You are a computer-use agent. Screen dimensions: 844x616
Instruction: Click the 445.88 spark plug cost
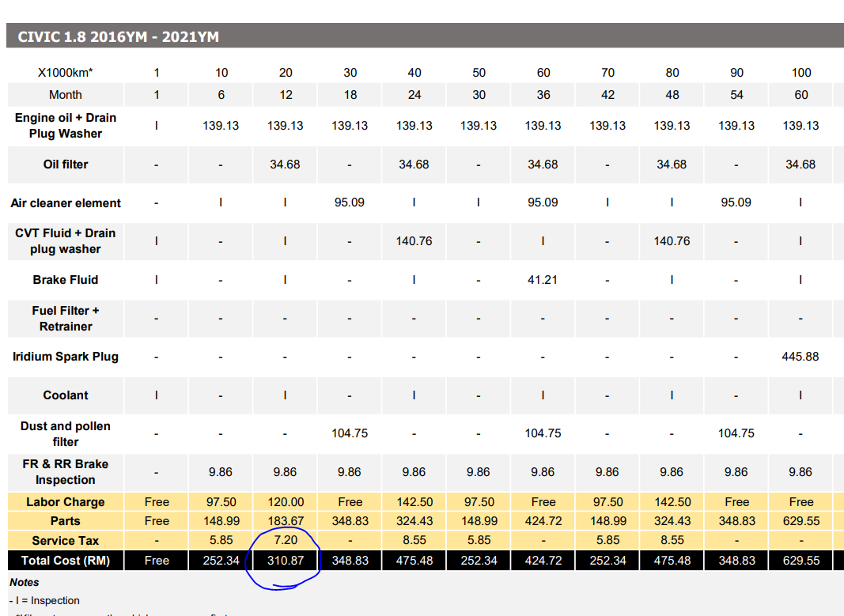tap(800, 357)
